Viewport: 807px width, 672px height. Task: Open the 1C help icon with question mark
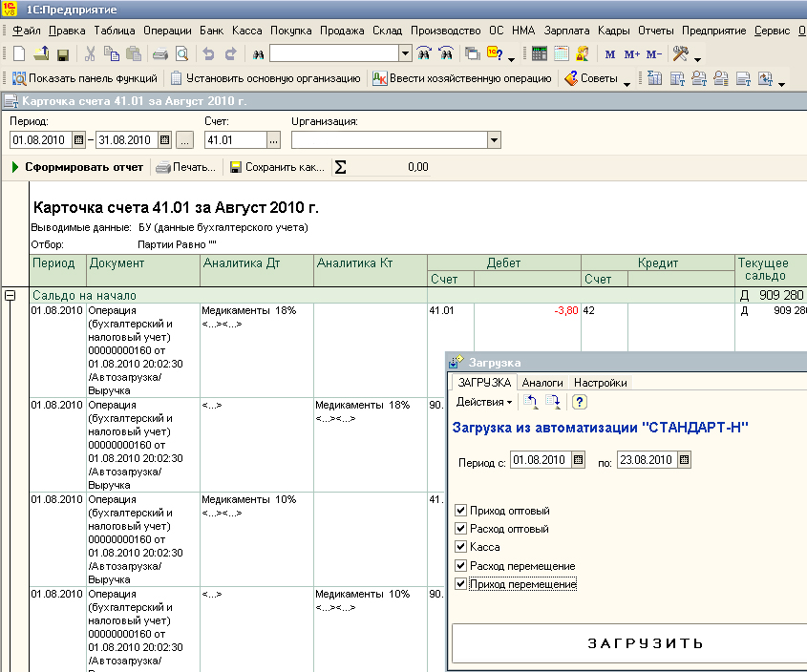(495, 53)
